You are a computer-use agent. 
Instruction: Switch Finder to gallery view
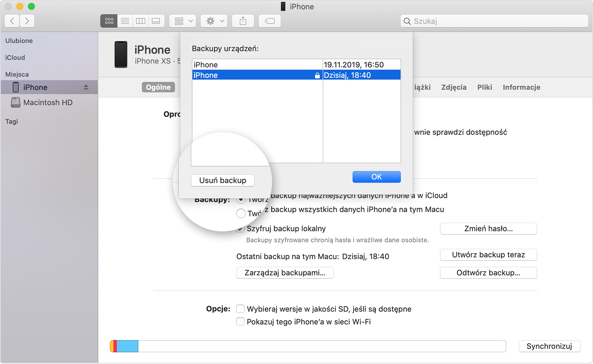[x=156, y=21]
